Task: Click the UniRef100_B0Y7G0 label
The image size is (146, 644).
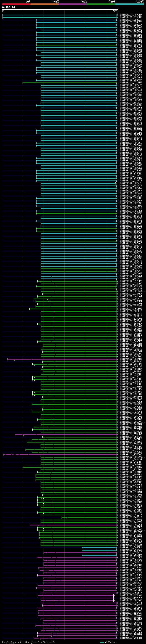Action: click(131, 357)
